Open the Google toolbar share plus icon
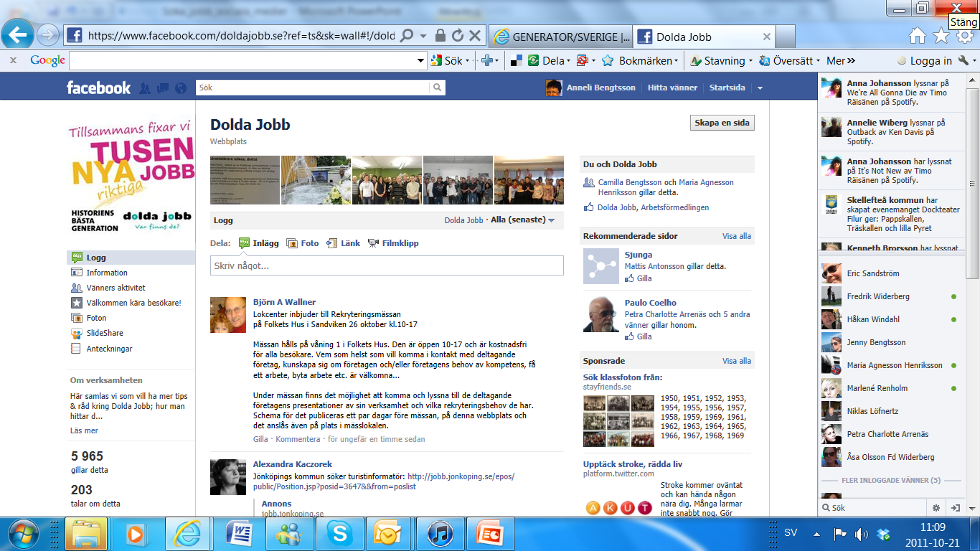 490,61
